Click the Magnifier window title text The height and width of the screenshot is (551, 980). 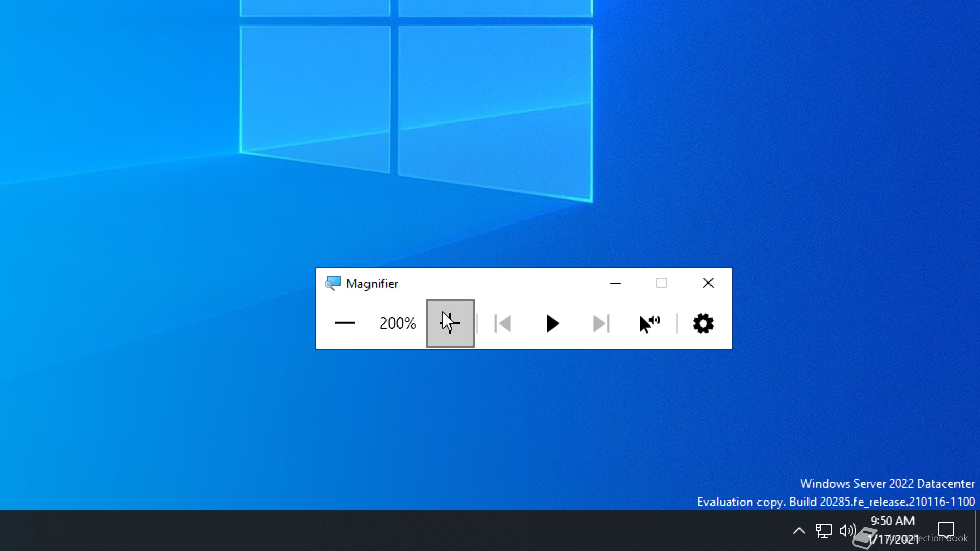click(372, 284)
